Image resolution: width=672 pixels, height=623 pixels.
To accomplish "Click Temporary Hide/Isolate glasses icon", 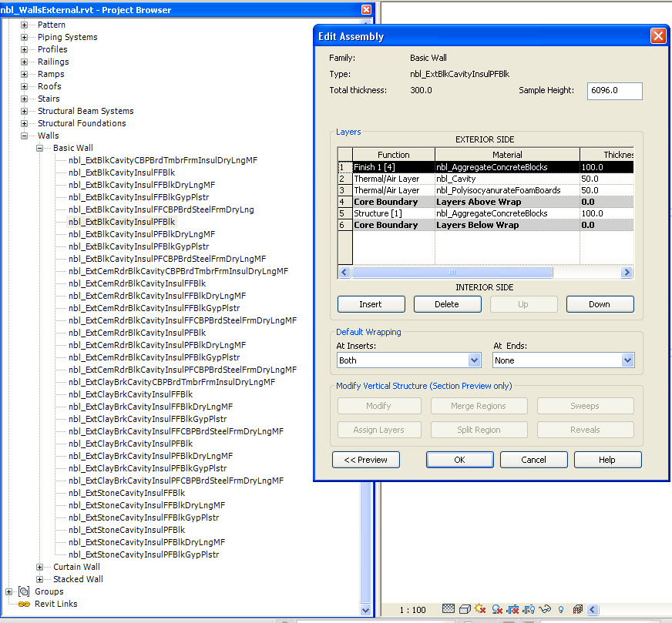I will click(545, 609).
